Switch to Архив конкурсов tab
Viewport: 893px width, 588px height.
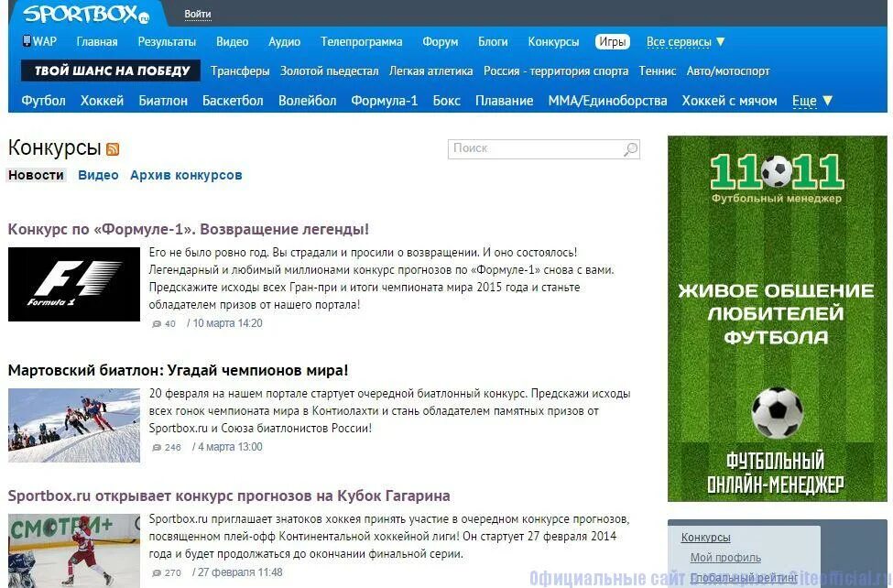[186, 175]
